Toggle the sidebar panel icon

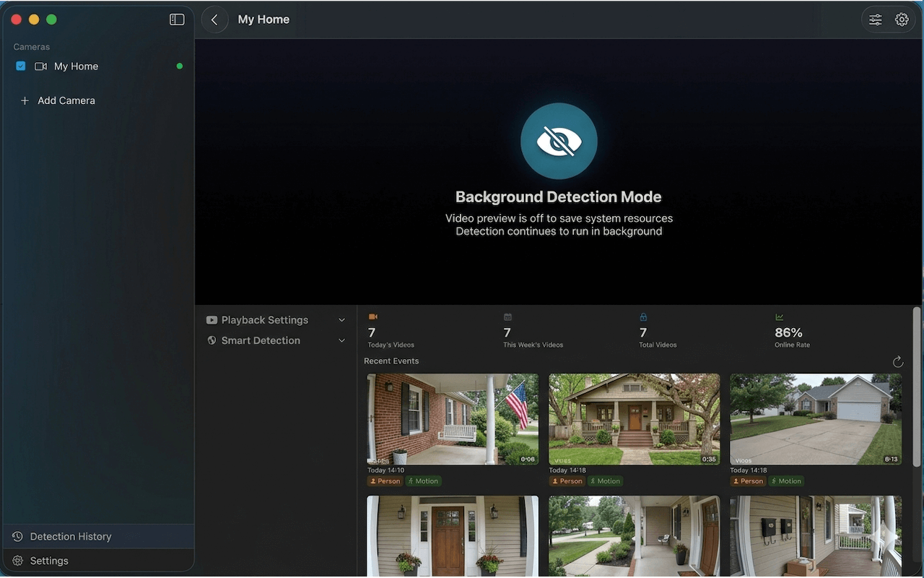coord(177,20)
